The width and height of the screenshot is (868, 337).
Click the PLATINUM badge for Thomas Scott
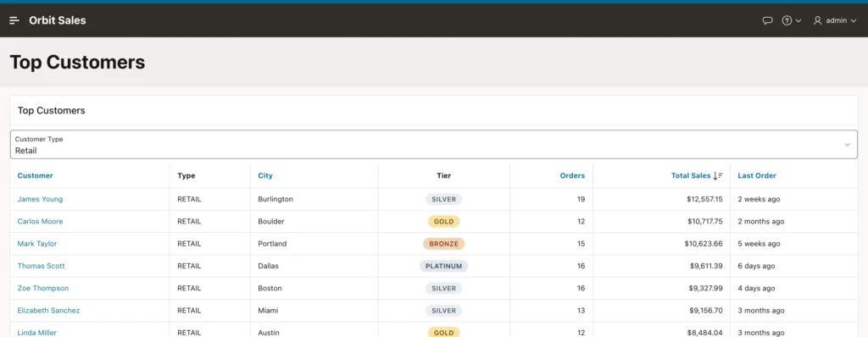(x=444, y=266)
